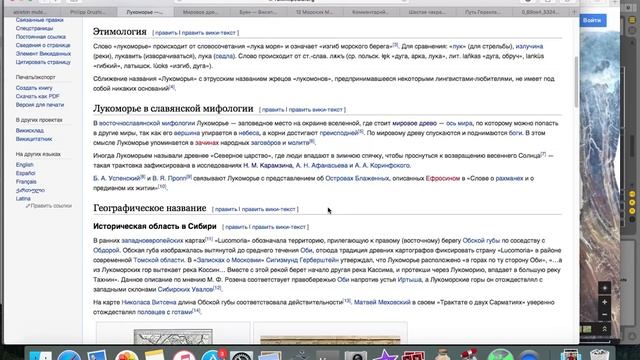Switch article language to English
Viewport: 640px width, 360px height.
coord(24,164)
